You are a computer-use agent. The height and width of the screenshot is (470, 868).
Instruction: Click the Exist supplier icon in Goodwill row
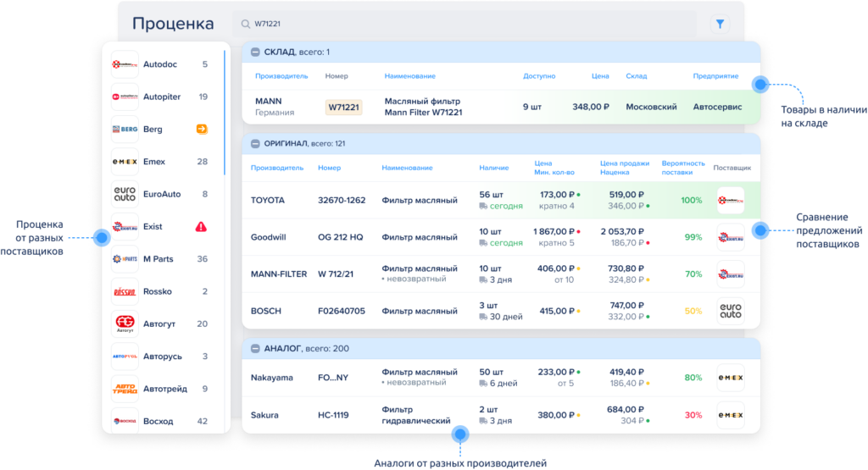[730, 237]
